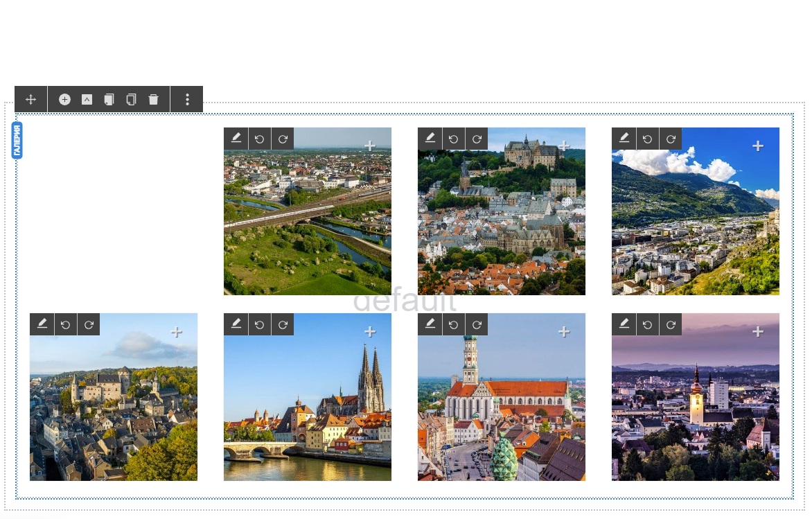Click the copy block icon (filled pages)
This screenshot has width=812, height=519.
point(109,99)
